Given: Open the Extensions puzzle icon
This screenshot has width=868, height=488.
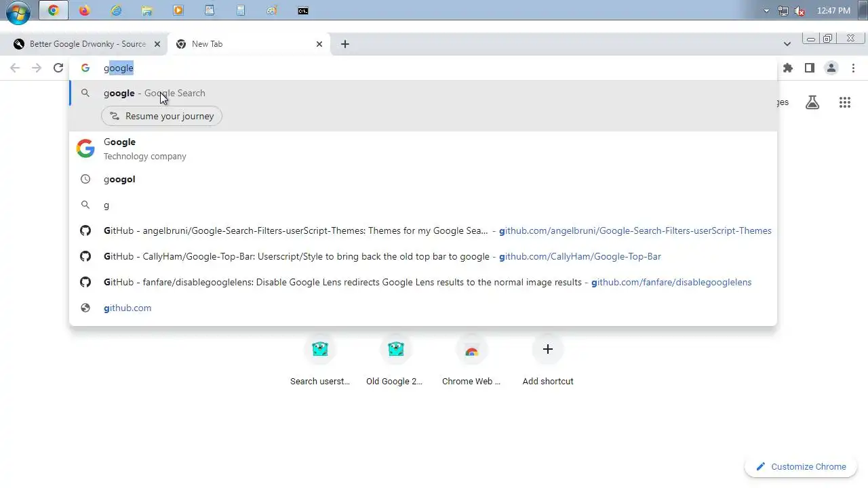Looking at the screenshot, I should [x=787, y=68].
